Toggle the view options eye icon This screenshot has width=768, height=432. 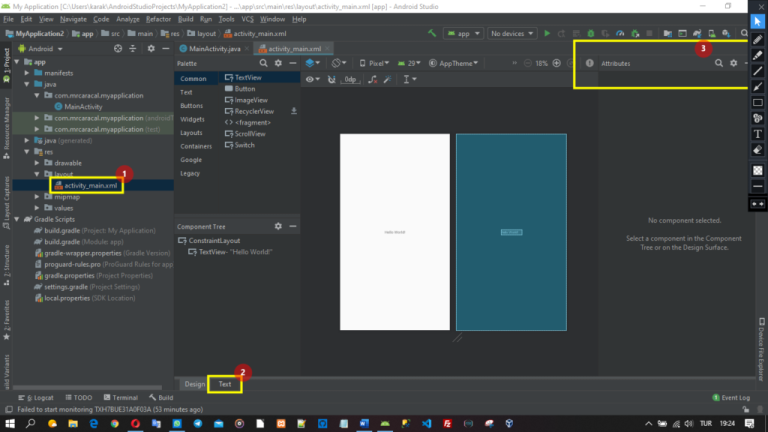tap(310, 78)
